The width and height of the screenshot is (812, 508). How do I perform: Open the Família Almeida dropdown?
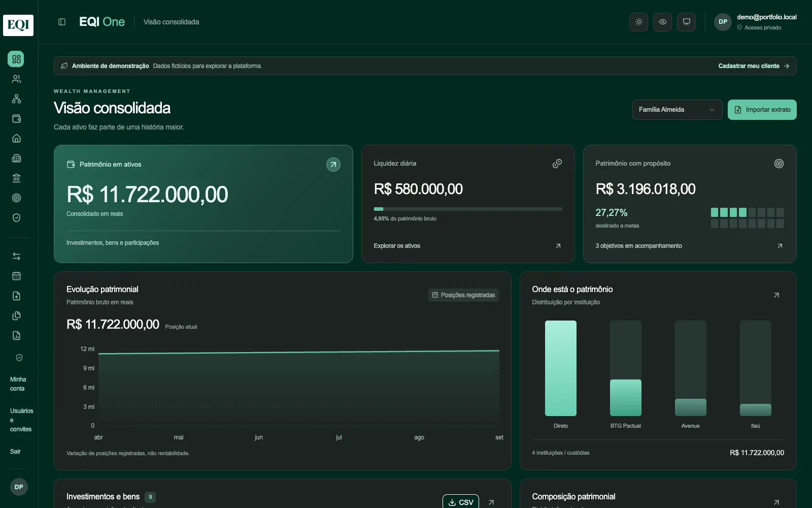677,110
